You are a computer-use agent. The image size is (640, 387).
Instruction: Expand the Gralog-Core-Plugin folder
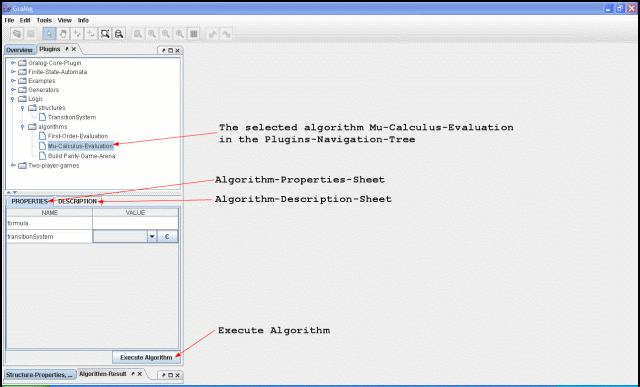click(x=13, y=63)
